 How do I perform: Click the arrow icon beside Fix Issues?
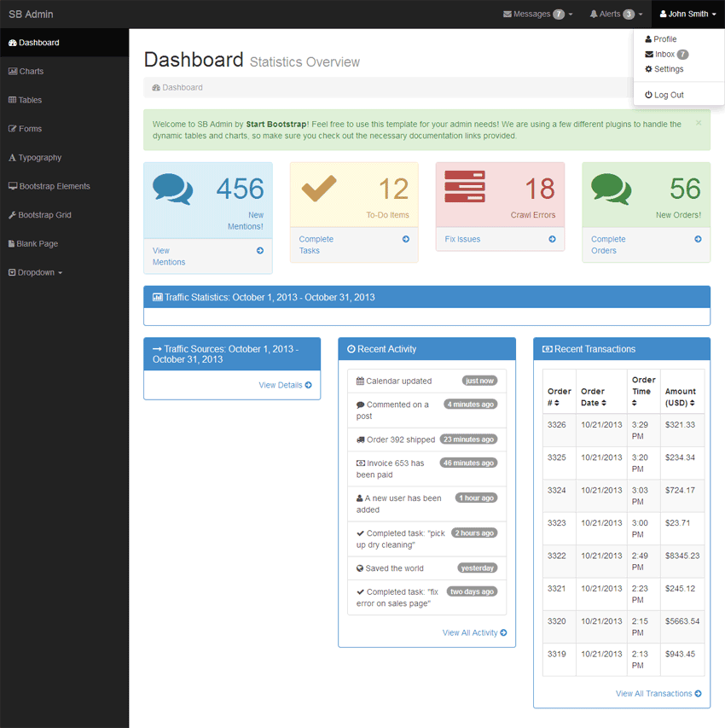pyautogui.click(x=553, y=239)
